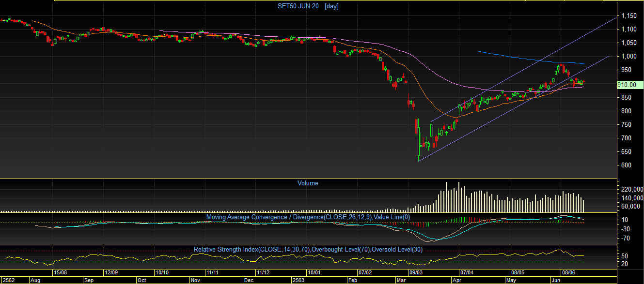Click the Aug month label
Viewport: 644px width, 284px height.
(x=35, y=280)
